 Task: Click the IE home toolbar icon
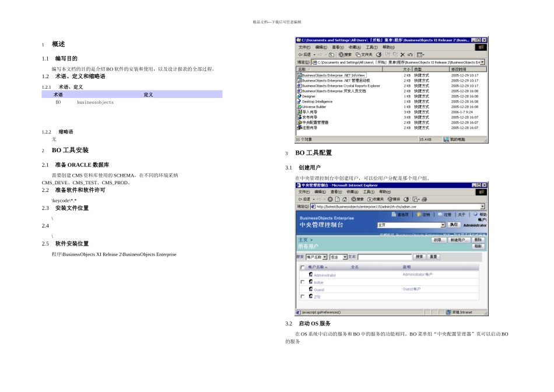point(345,199)
